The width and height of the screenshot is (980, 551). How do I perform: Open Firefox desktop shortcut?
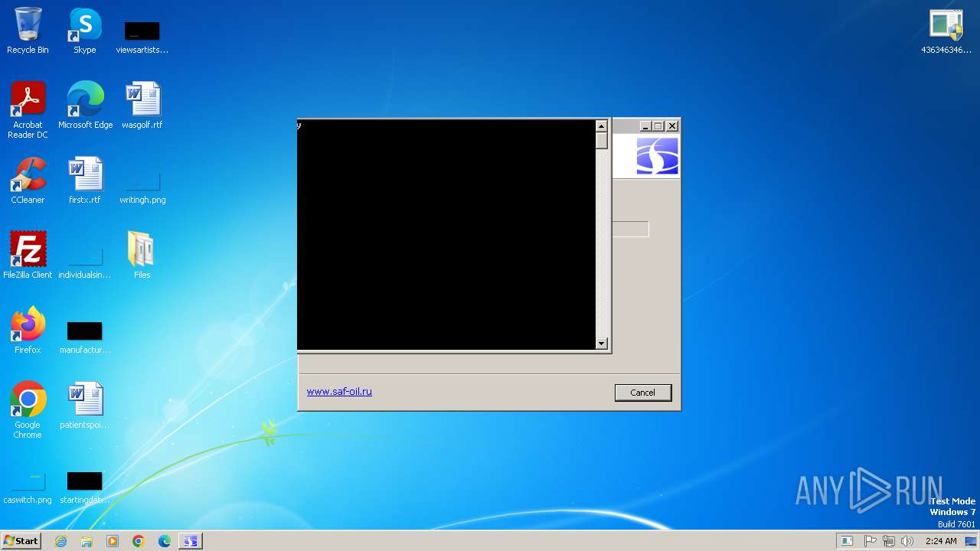(x=28, y=331)
